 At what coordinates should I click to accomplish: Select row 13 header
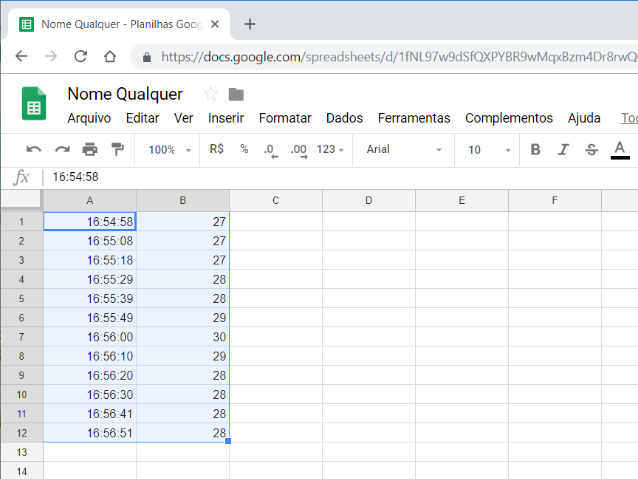(22, 452)
